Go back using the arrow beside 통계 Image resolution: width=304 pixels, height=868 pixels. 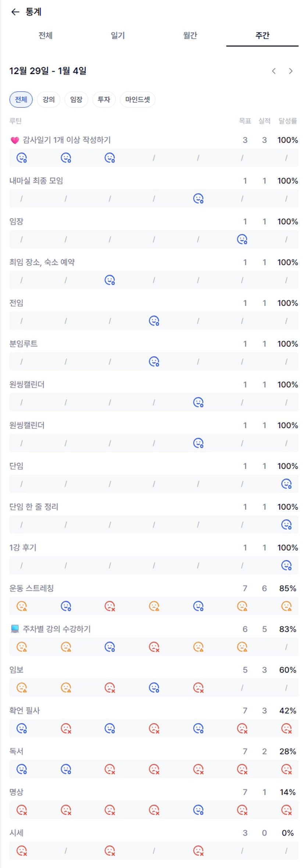(x=15, y=12)
